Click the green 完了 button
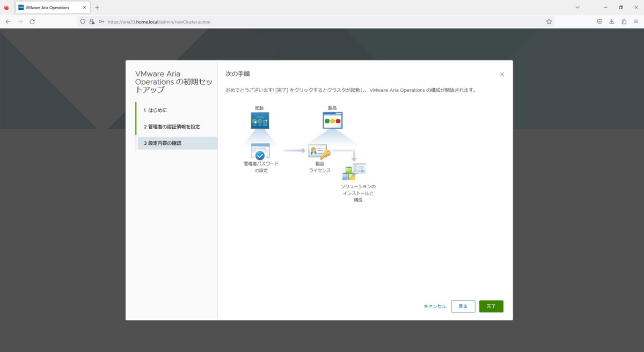The width and height of the screenshot is (644, 352). point(491,306)
